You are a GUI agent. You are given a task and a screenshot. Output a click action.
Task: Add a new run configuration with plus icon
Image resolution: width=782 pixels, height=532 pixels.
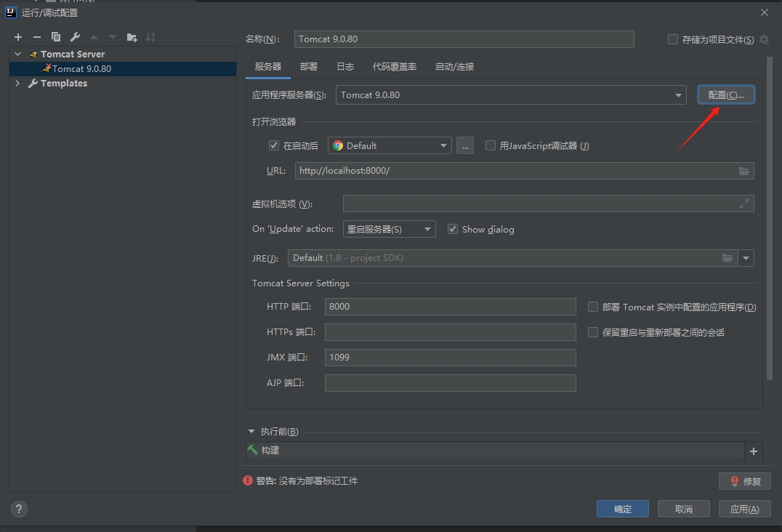[x=18, y=37]
